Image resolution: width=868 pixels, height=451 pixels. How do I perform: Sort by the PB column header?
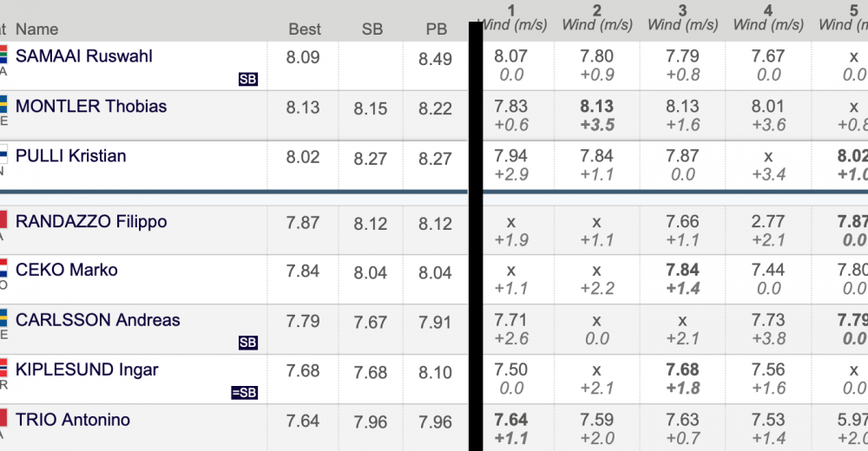click(437, 29)
